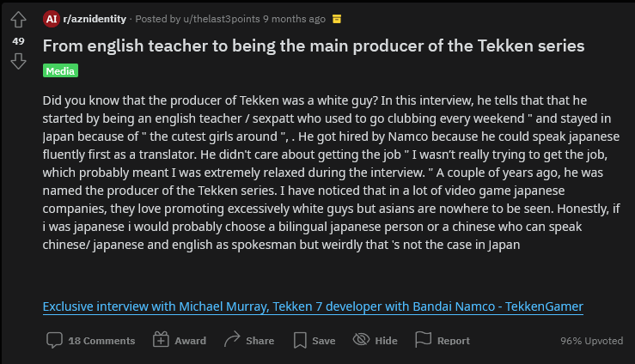Downvote the post with the arrow

click(x=18, y=62)
